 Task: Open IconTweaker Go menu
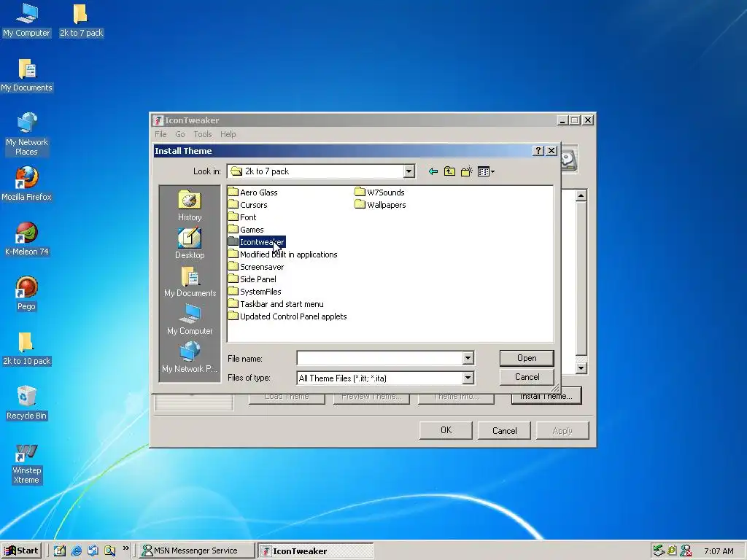pos(180,134)
